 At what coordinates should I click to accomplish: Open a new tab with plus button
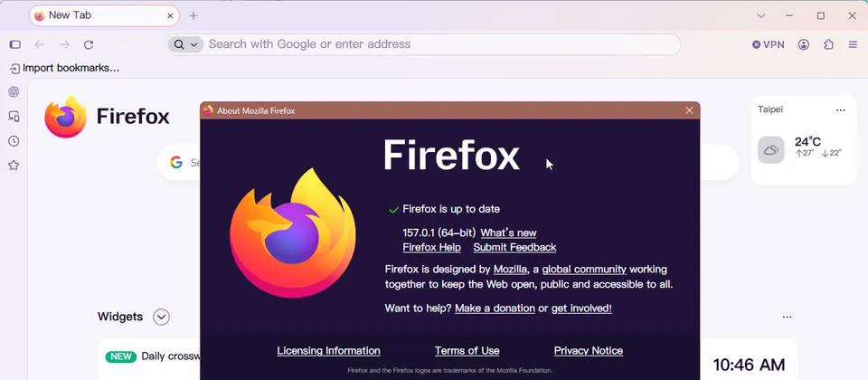pyautogui.click(x=193, y=16)
